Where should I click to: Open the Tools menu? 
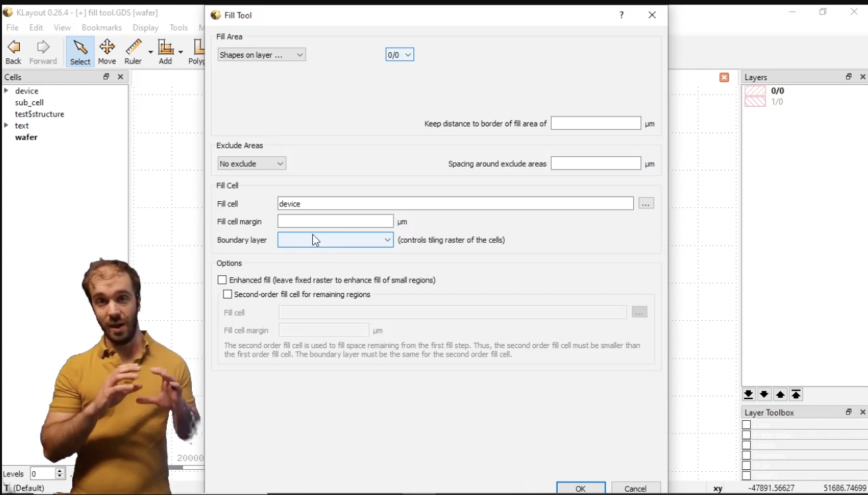178,27
